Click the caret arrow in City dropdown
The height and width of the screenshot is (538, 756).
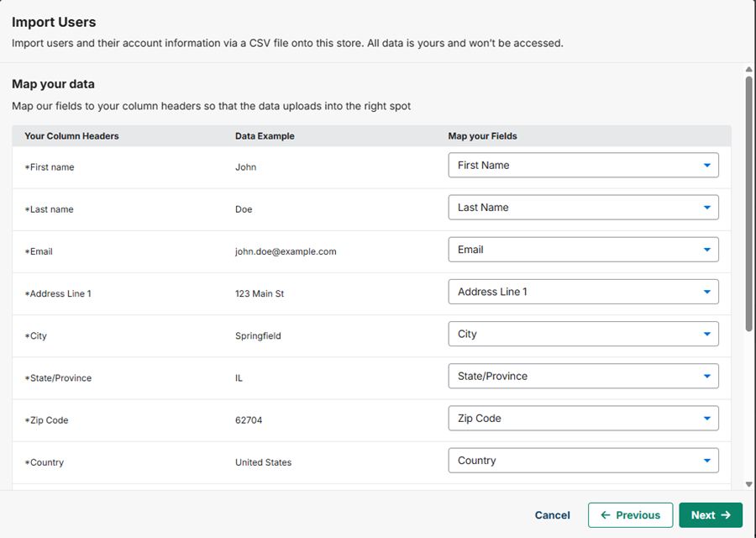coord(706,335)
